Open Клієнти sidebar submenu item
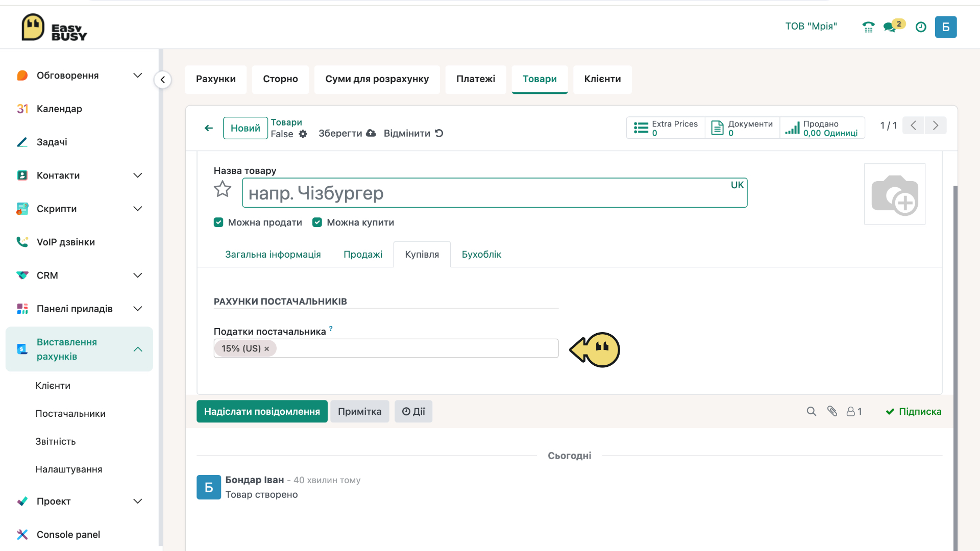The image size is (980, 551). [53, 386]
